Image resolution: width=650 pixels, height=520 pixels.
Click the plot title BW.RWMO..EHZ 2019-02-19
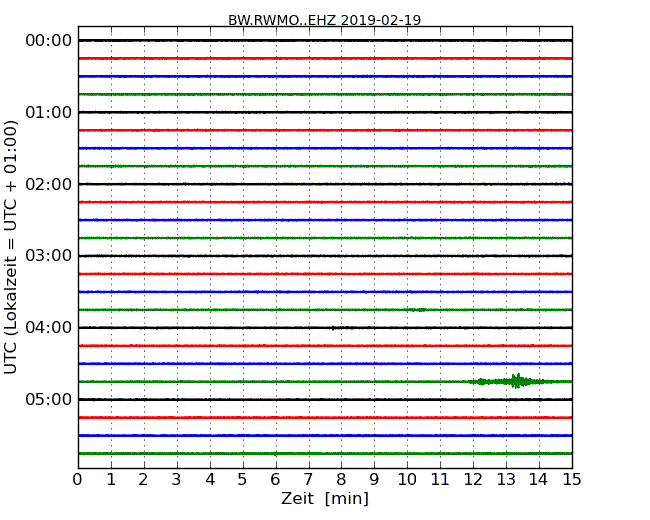[324, 20]
